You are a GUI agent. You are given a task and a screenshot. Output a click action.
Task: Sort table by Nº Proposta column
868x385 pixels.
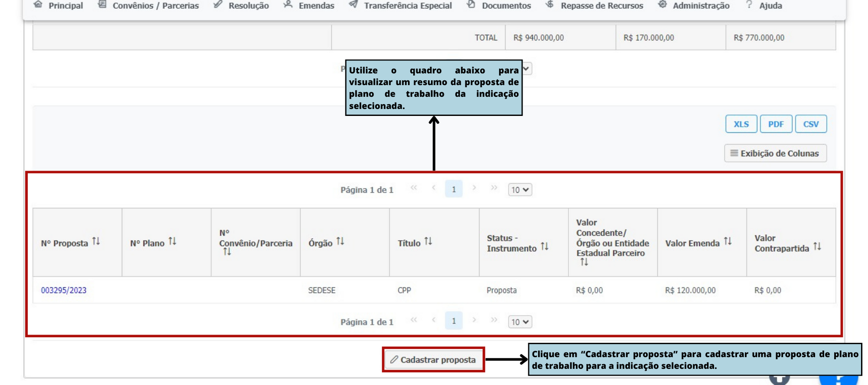[96, 241]
